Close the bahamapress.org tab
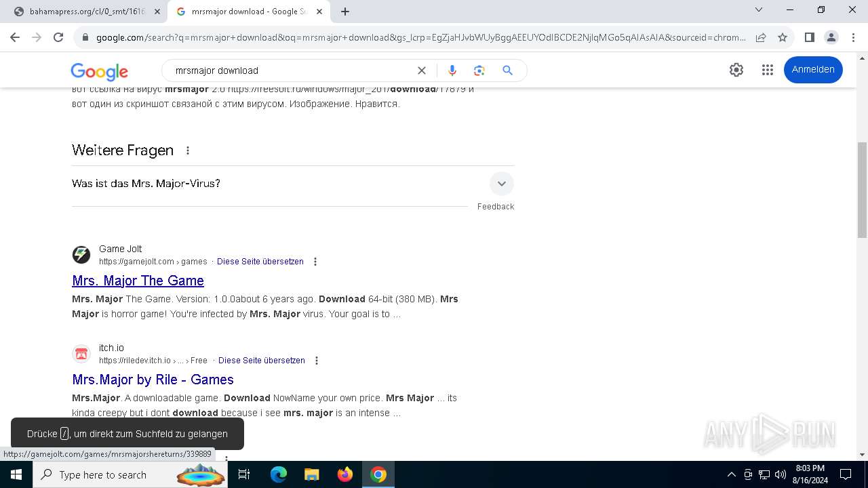Image resolution: width=868 pixels, height=488 pixels. point(157,12)
